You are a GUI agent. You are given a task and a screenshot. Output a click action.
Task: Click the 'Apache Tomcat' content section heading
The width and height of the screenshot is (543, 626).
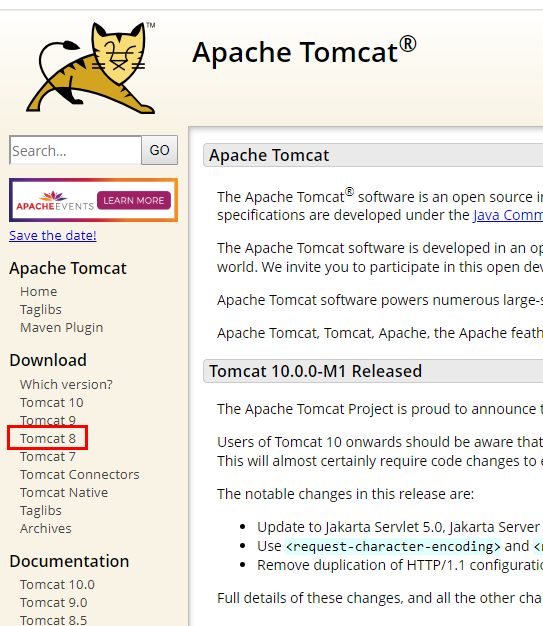point(269,155)
